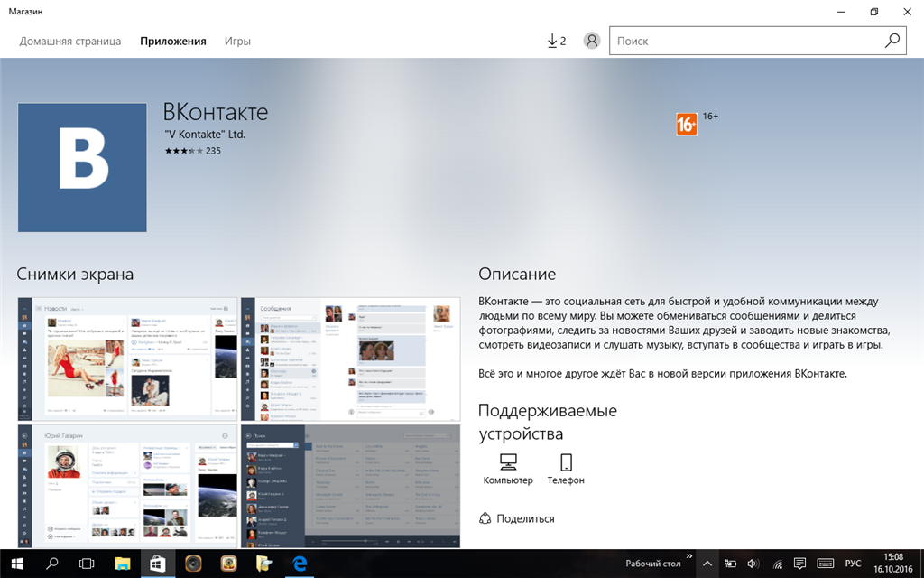Click the Поддерживаемые устройства heading
This screenshot has width=924, height=578.
click(548, 422)
